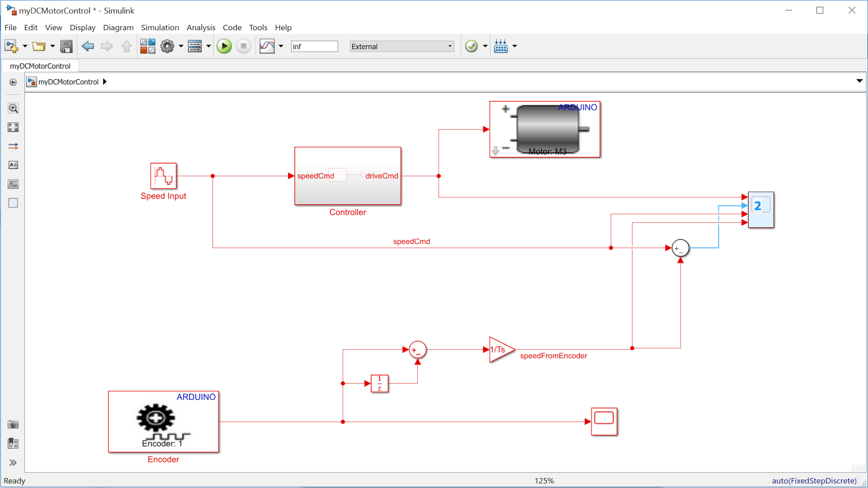Select the blue scope block labeled 2
This screenshot has height=488, width=868.
(x=761, y=210)
